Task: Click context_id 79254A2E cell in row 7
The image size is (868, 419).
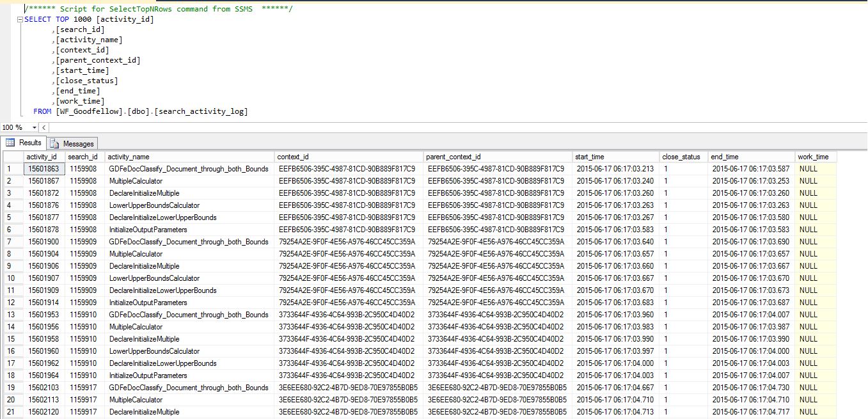Action: click(x=349, y=242)
